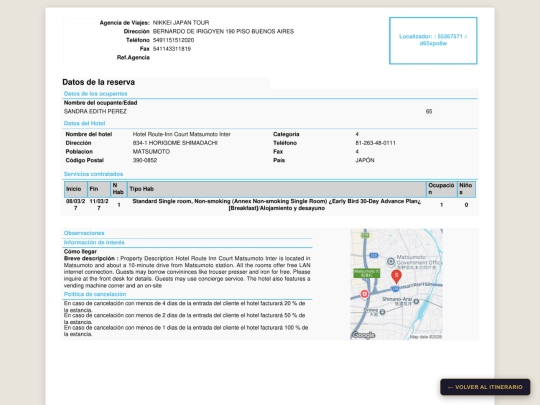Image resolution: width=540 pixels, height=405 pixels.
Task: Select agency name 'NIKKEI JAPAN TOUR'
Action: [x=181, y=23]
